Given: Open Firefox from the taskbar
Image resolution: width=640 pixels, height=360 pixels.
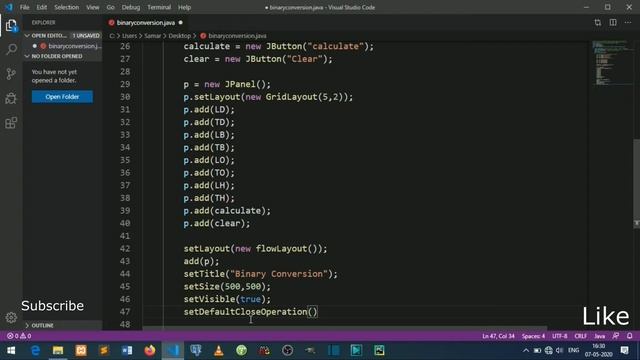Looking at the screenshot, I should pos(150,350).
